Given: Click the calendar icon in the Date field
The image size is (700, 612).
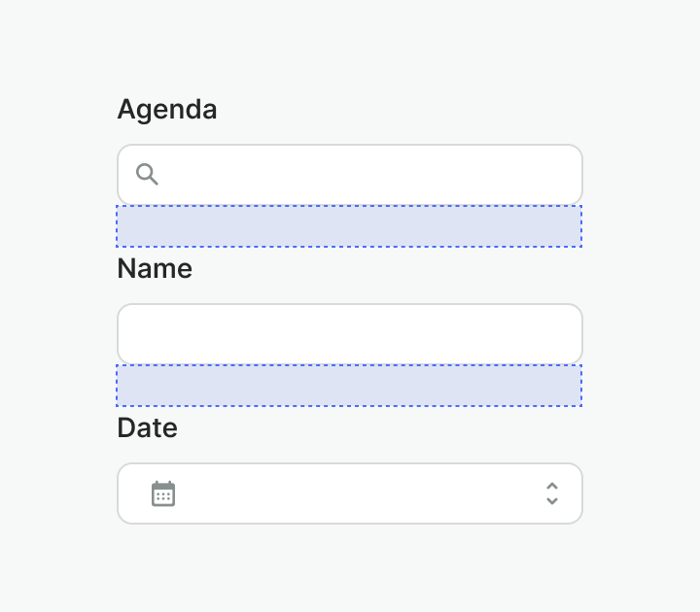Looking at the screenshot, I should click(x=163, y=493).
